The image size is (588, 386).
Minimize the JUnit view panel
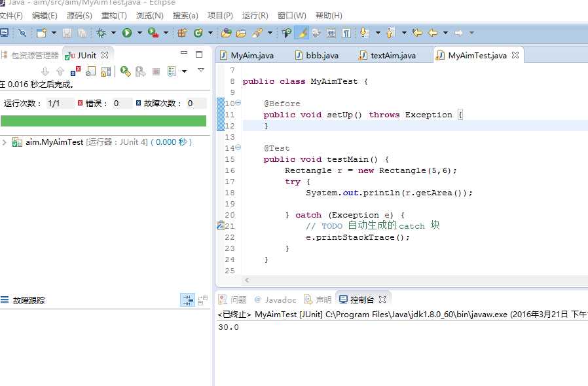184,54
